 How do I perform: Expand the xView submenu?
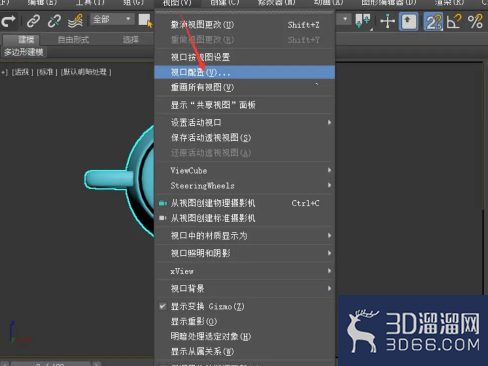[245, 271]
